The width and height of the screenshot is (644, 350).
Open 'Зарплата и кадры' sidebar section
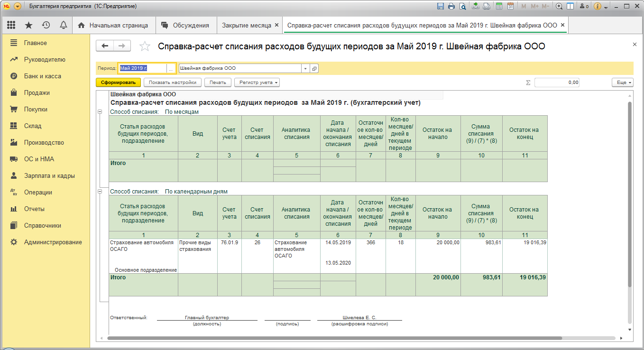49,176
